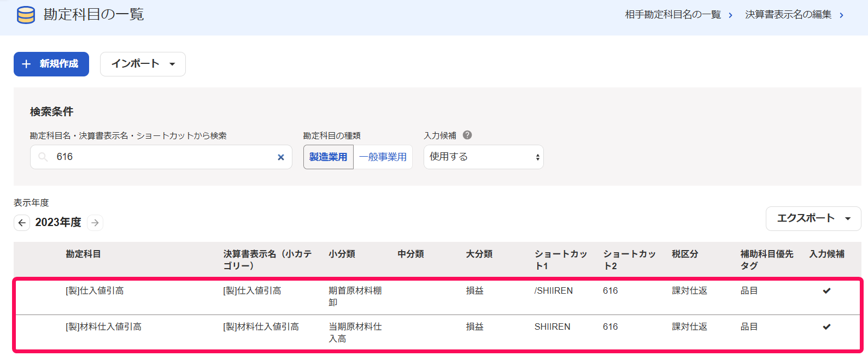Image resolution: width=868 pixels, height=362 pixels.
Task: Click the 決算書表示名（小カテゴリー） column header
Action: [268, 260]
